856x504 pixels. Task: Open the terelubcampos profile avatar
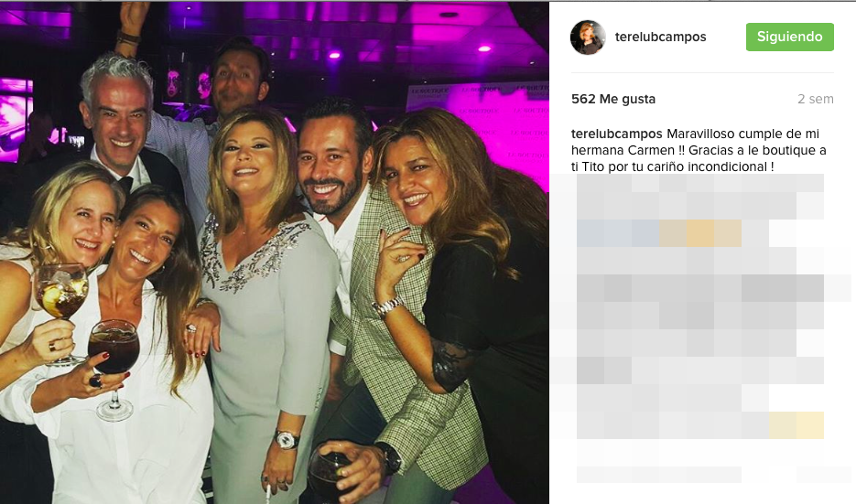pyautogui.click(x=588, y=38)
